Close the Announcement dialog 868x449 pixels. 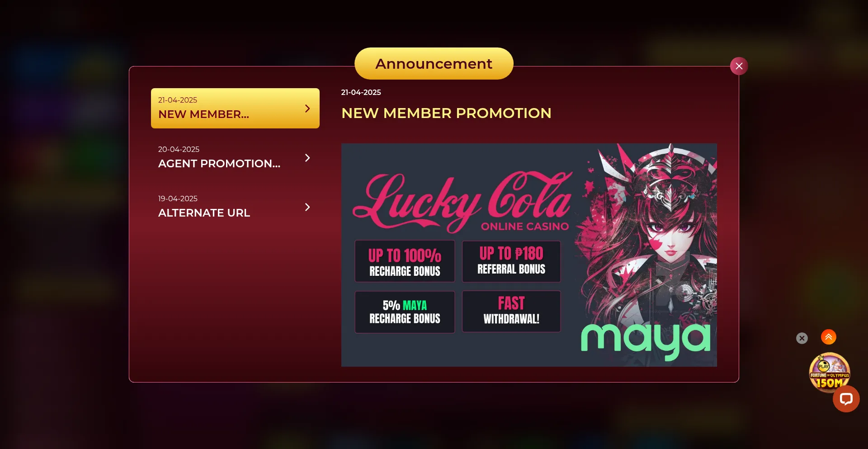[x=739, y=66]
